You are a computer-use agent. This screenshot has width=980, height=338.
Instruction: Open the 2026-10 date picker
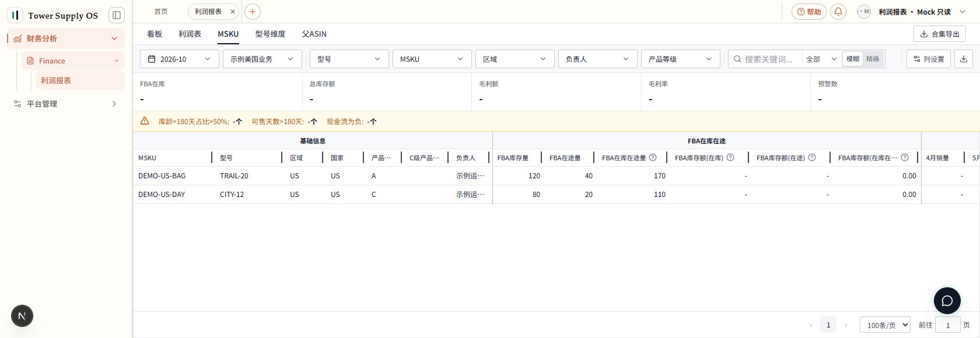click(x=180, y=59)
